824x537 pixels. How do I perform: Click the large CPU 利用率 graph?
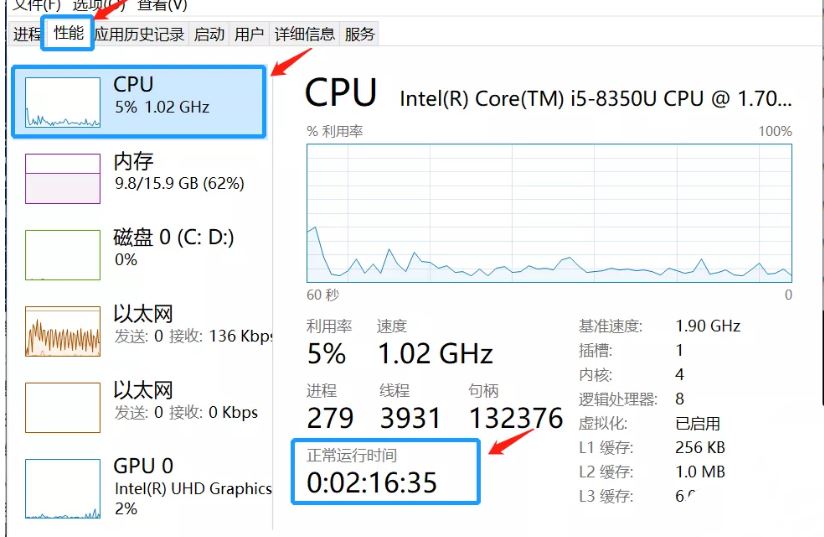pyautogui.click(x=549, y=213)
